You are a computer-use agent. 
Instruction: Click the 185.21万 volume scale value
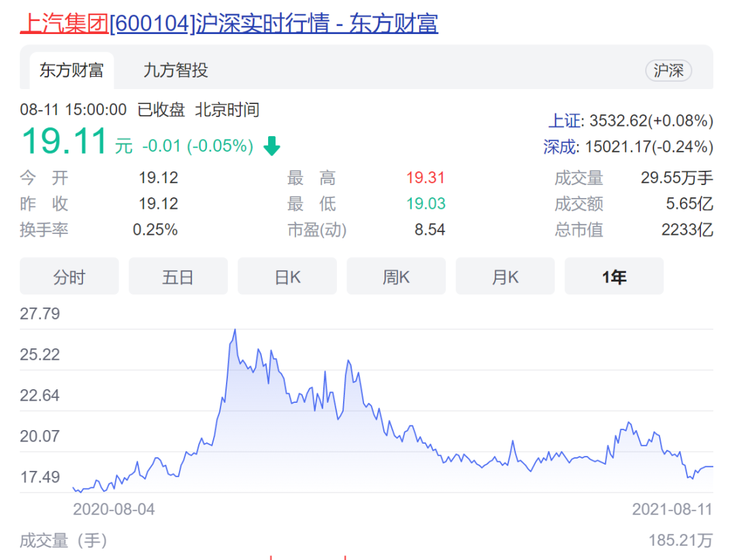pyautogui.click(x=681, y=540)
